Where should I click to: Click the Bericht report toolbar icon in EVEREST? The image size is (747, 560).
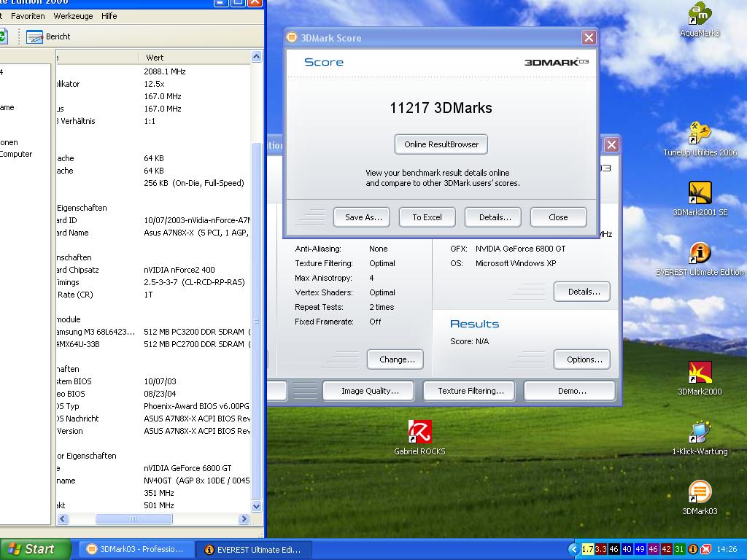tap(48, 36)
